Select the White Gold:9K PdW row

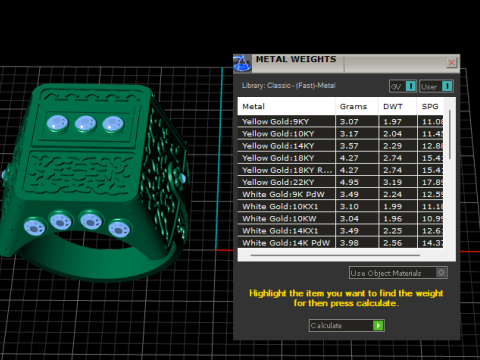coord(340,194)
